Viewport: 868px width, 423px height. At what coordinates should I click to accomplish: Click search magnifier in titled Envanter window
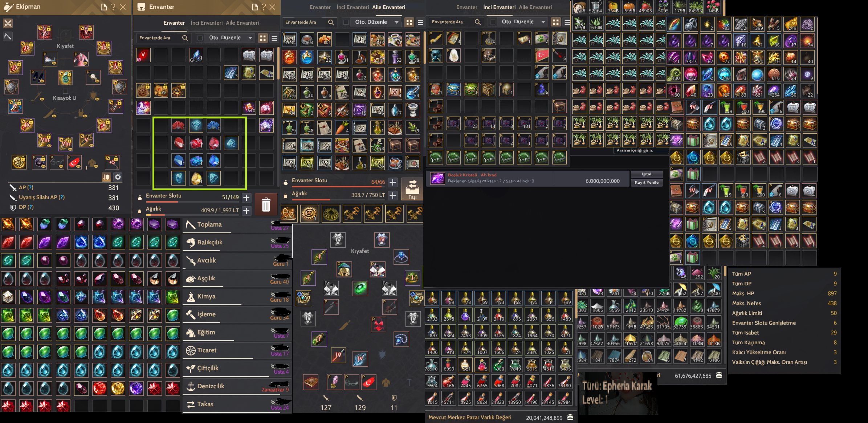(x=185, y=38)
